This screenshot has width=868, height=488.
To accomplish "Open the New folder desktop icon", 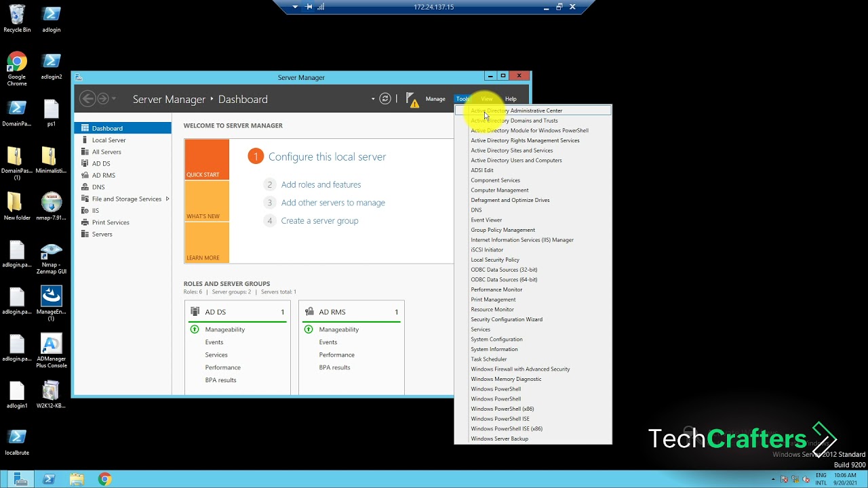I will [x=17, y=206].
